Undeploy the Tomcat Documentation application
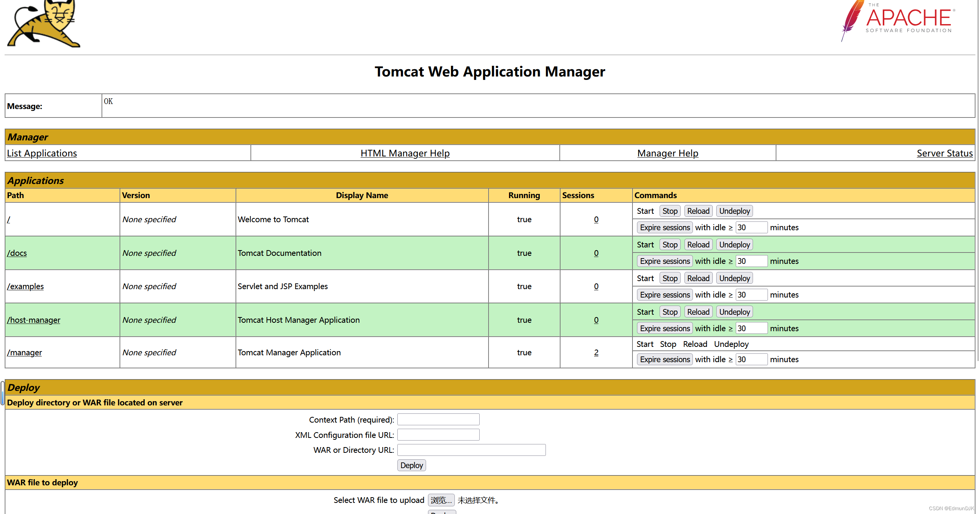The width and height of the screenshot is (980, 514). point(734,245)
